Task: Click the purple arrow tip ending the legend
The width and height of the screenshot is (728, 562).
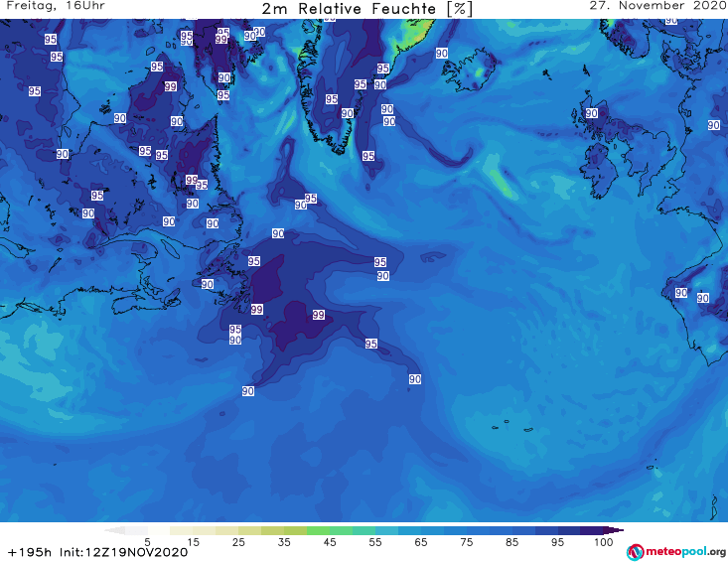Action: click(614, 530)
